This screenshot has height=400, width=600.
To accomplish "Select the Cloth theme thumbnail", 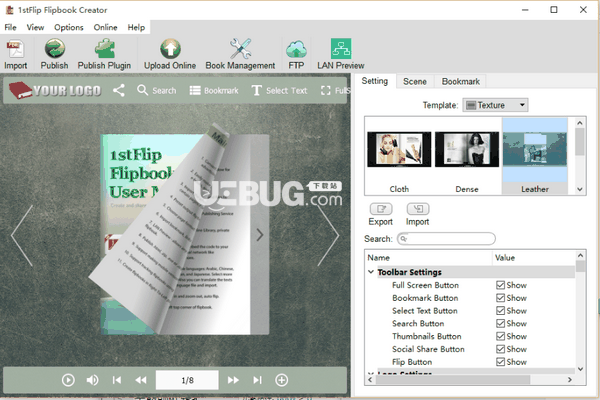I will 399,156.
